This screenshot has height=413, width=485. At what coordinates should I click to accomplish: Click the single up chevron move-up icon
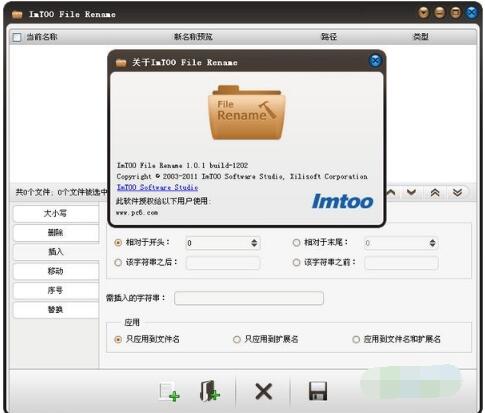coord(391,192)
